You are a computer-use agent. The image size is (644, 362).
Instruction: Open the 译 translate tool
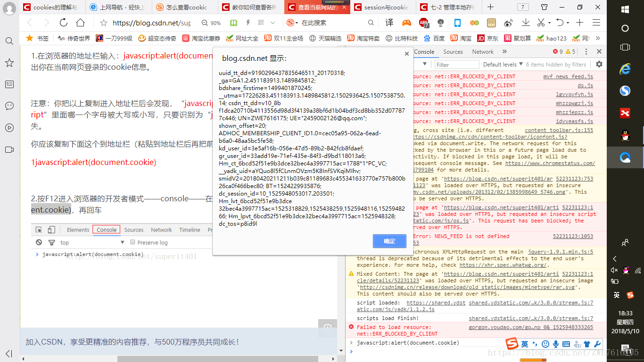click(389, 23)
